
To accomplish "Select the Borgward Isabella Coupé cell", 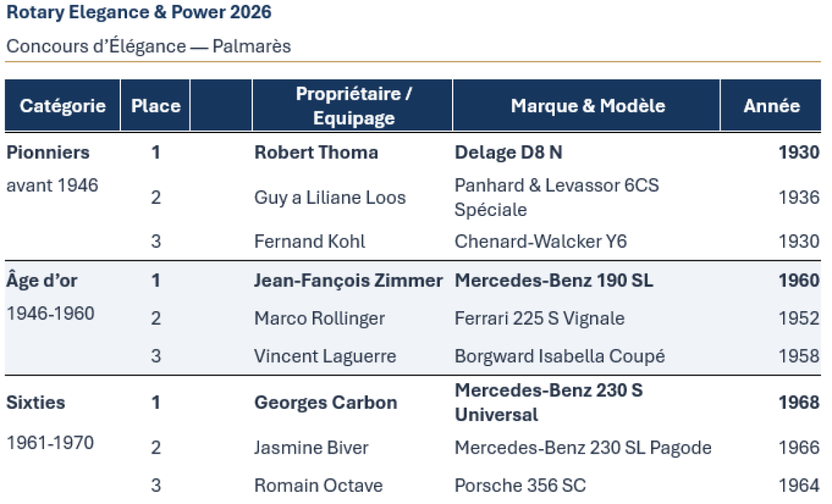I will pyautogui.click(x=559, y=356).
